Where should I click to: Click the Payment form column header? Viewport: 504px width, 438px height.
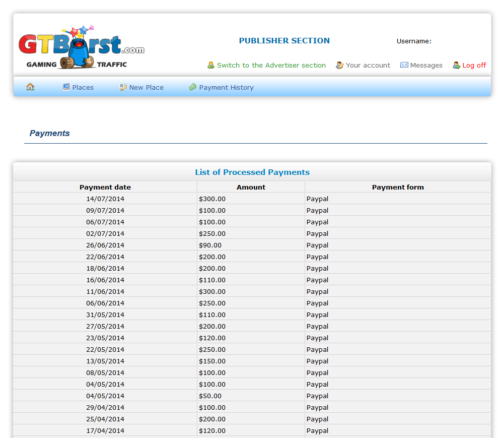[398, 187]
